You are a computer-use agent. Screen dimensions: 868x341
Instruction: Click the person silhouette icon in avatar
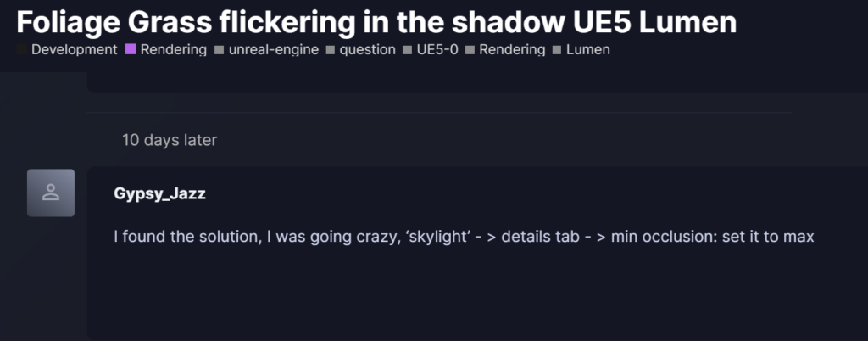pos(51,193)
